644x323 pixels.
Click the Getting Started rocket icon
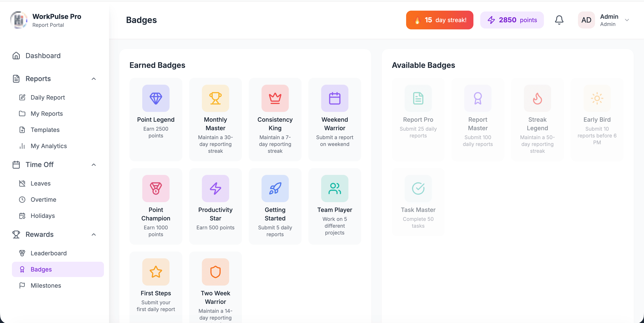coord(275,188)
